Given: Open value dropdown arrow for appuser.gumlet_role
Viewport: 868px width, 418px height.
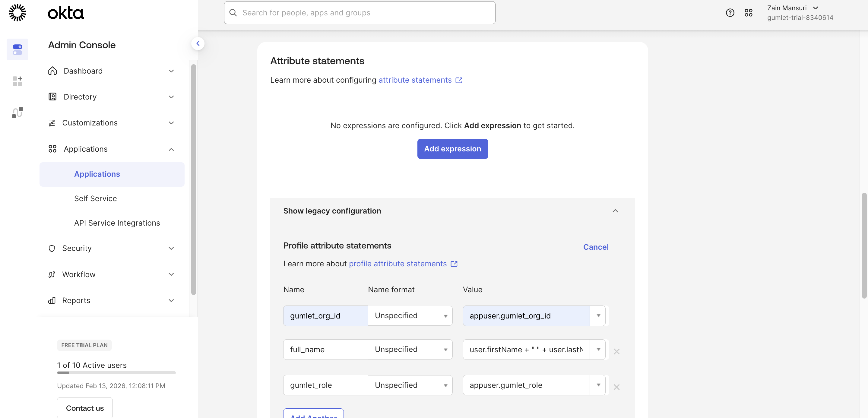Looking at the screenshot, I should click(x=598, y=385).
